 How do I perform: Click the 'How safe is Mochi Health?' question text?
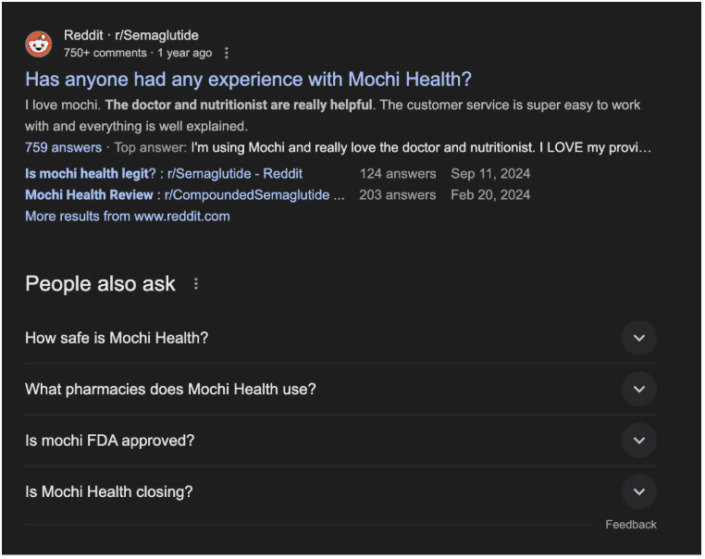(117, 338)
